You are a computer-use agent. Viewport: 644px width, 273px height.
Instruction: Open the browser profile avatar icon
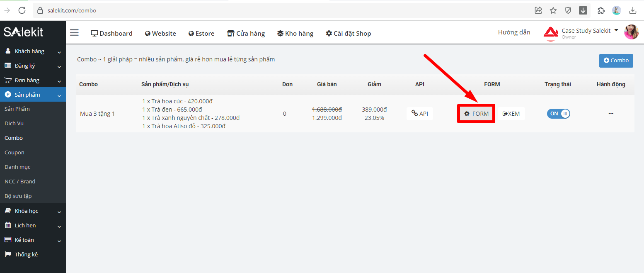pos(617,10)
